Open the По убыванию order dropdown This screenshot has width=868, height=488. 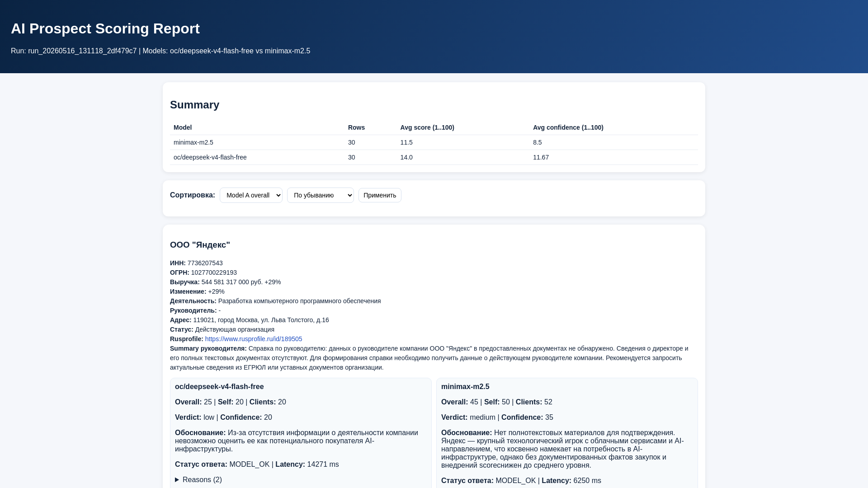pos(320,195)
